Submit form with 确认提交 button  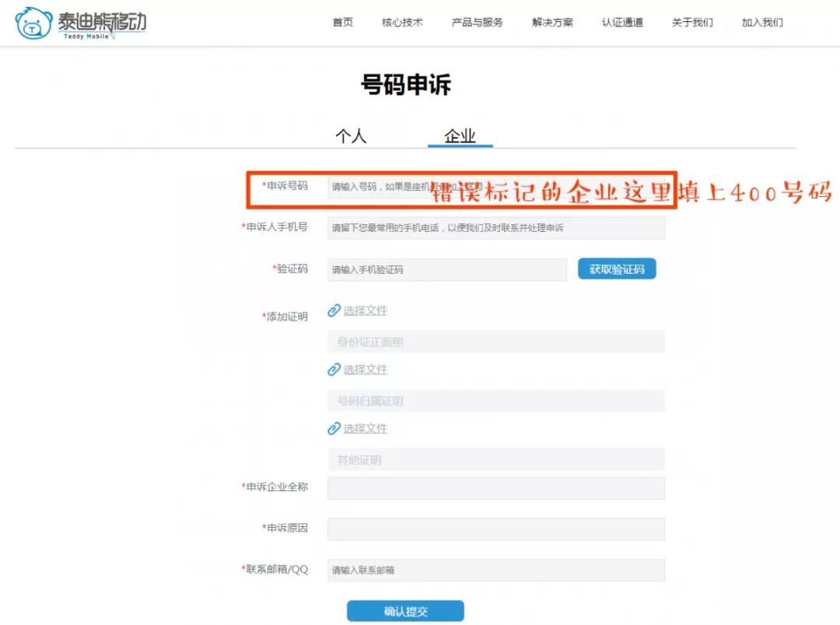(405, 611)
